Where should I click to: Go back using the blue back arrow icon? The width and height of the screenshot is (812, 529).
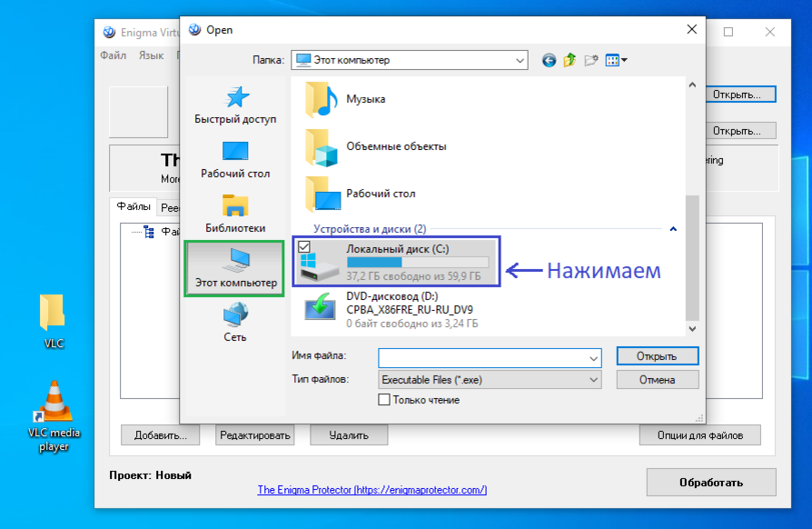click(x=549, y=61)
